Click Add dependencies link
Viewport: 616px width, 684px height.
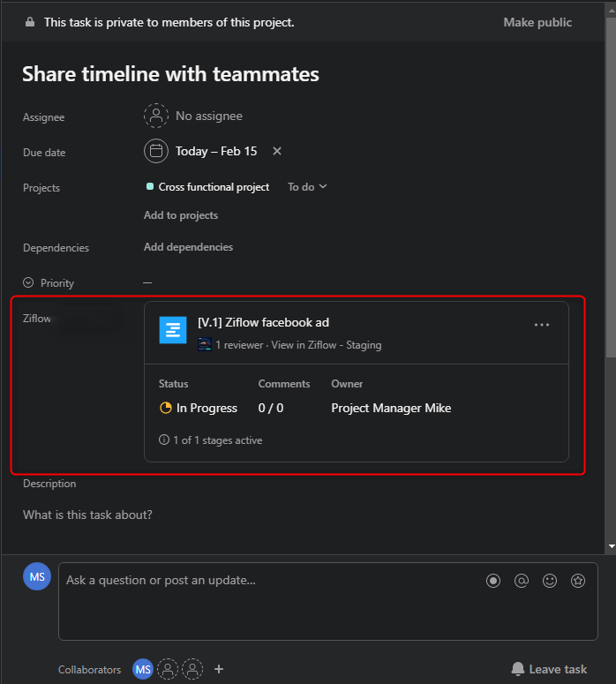pyautogui.click(x=188, y=247)
